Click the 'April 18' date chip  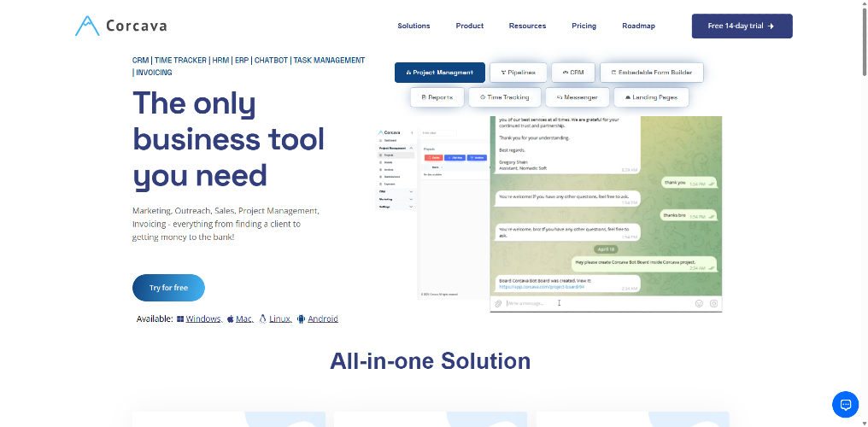point(607,249)
